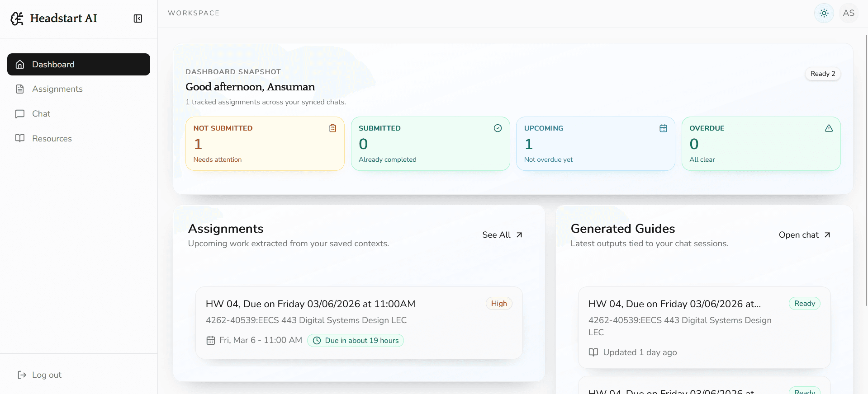Click the Updated 1 day ago text
The width and height of the screenshot is (868, 394).
pos(640,352)
